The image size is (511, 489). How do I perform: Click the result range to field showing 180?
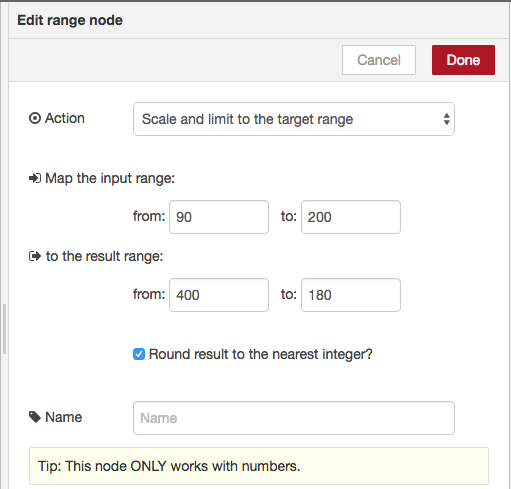351,295
